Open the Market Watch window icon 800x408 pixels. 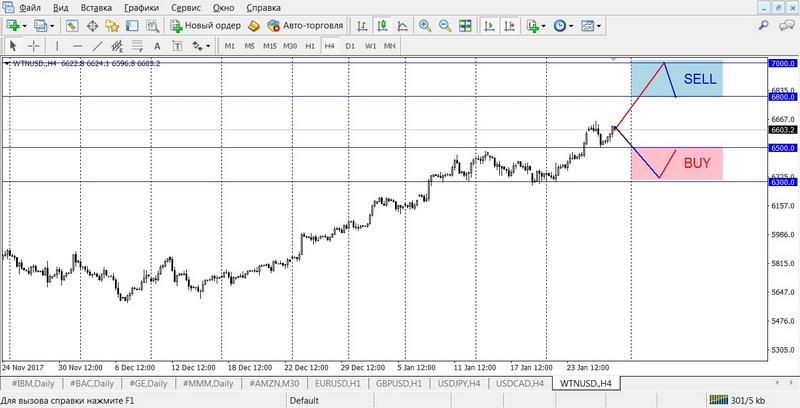(x=70, y=25)
